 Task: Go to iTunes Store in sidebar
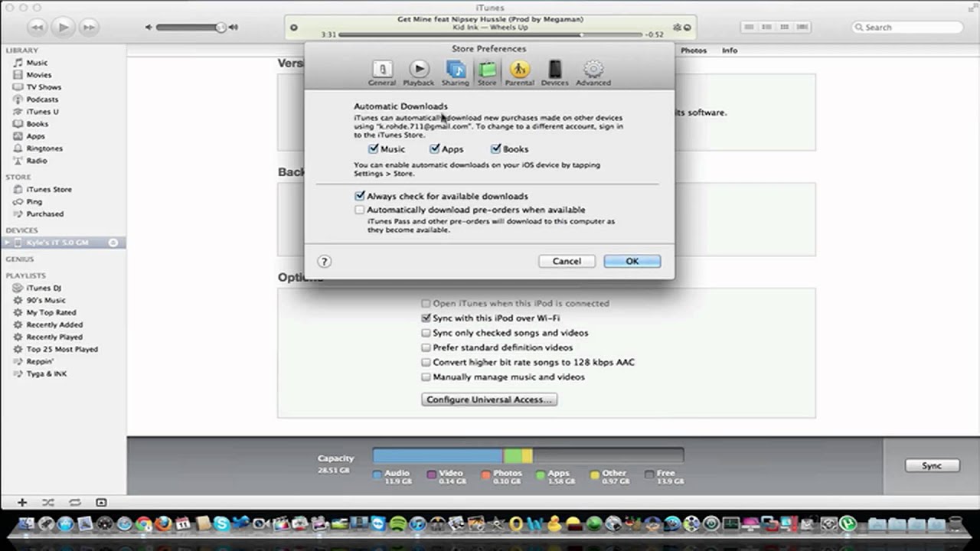[x=48, y=190]
